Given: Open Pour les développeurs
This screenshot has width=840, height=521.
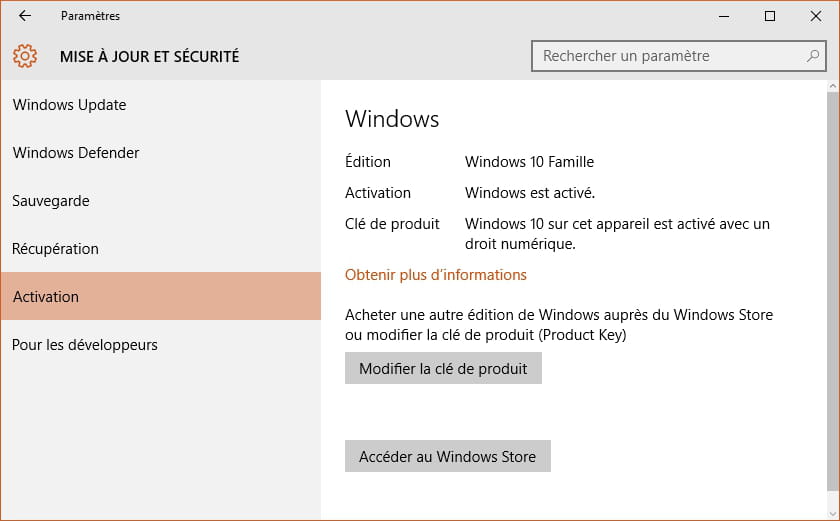Looking at the screenshot, I should click(x=161, y=344).
